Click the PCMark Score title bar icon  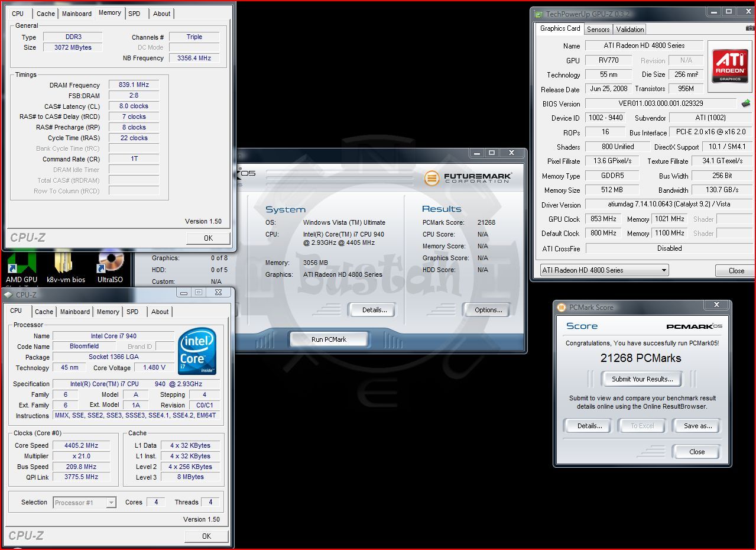(x=562, y=307)
